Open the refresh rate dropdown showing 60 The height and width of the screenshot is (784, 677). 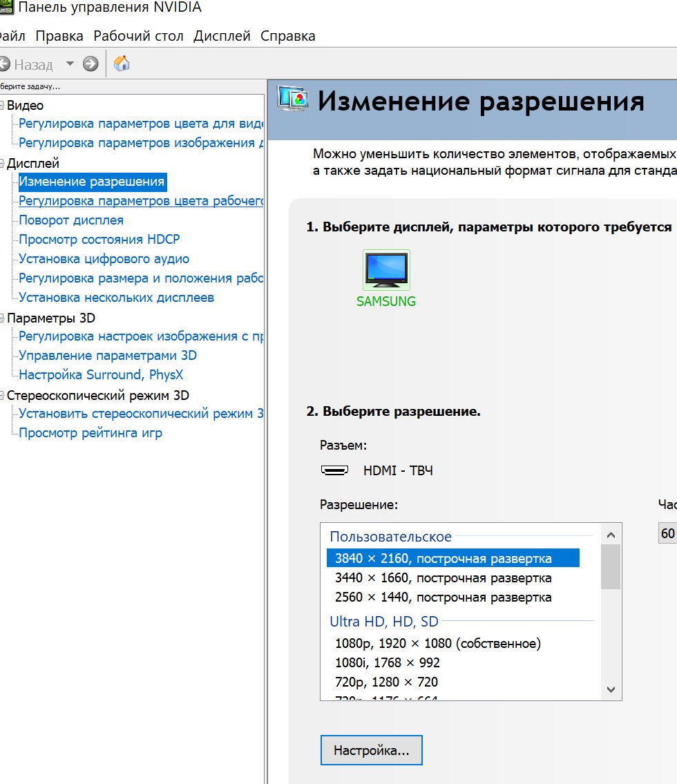pyautogui.click(x=668, y=533)
